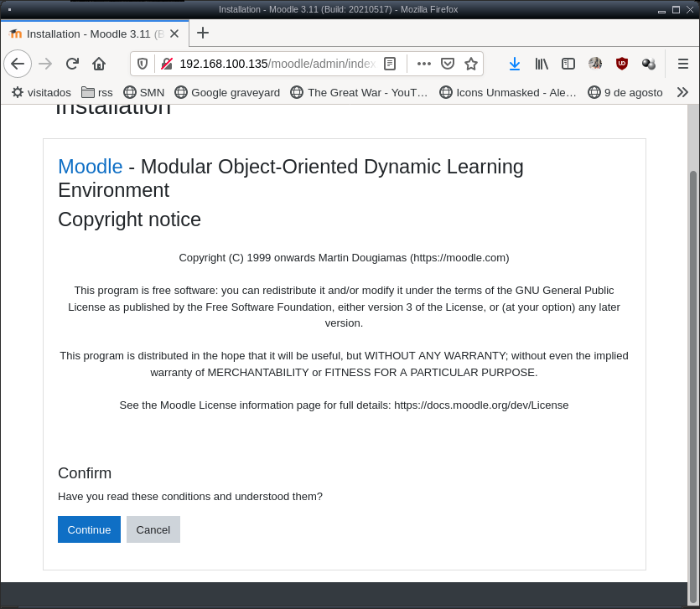Show downloads progress panel
This screenshot has width=700, height=609.
[x=515, y=64]
